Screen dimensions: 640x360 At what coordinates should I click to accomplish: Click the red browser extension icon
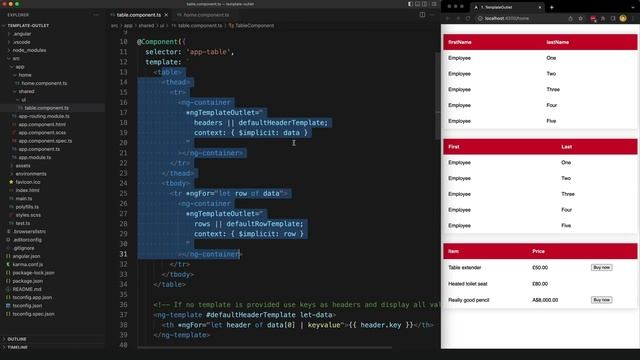tap(593, 19)
